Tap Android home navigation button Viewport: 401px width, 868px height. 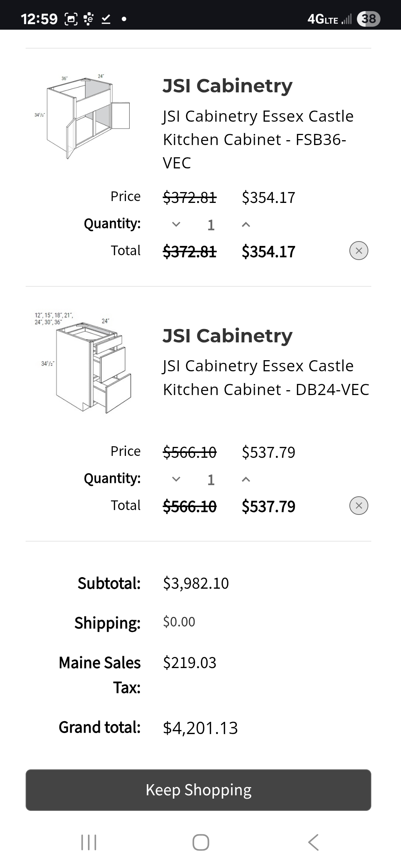201,842
